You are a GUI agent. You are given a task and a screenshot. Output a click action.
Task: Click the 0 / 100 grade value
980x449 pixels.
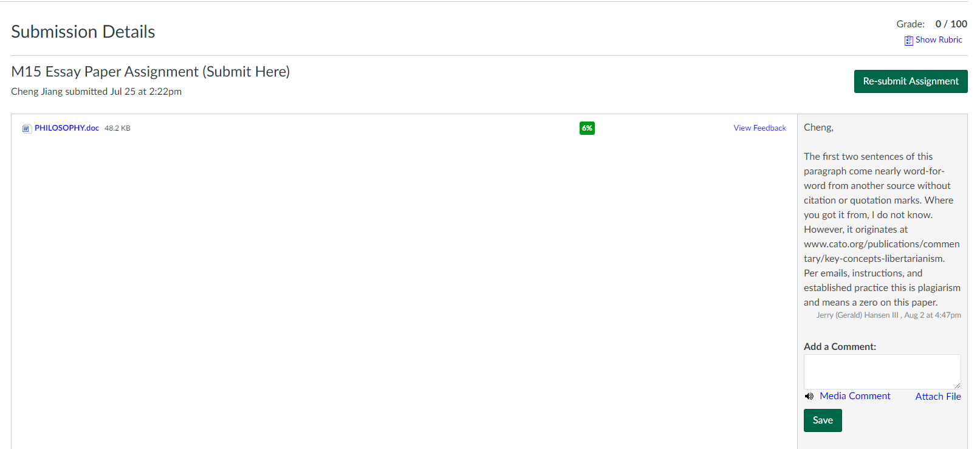(951, 24)
